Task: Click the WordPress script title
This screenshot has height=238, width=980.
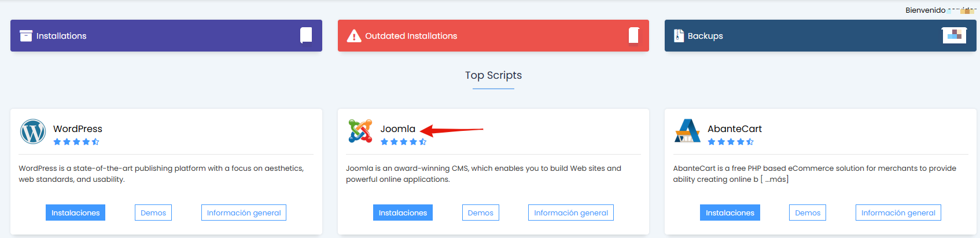Action: pyautogui.click(x=78, y=129)
